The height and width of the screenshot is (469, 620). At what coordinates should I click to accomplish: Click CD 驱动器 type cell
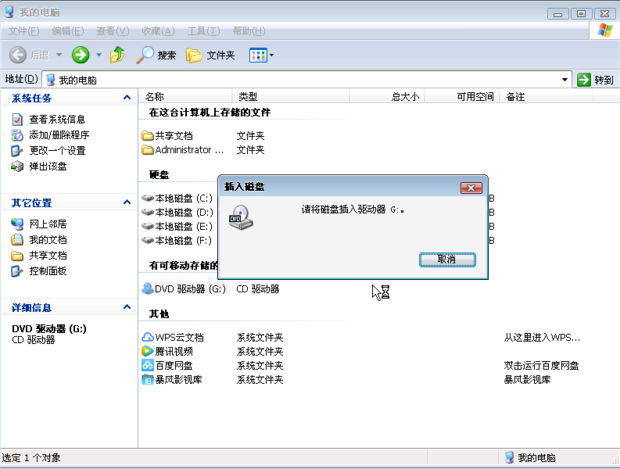click(x=258, y=289)
